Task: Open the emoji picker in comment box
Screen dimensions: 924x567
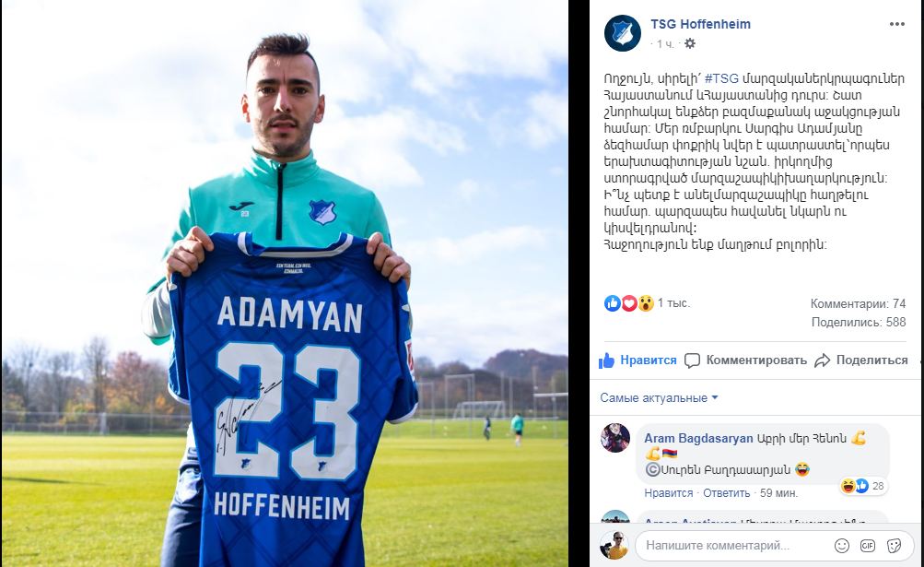Action: [x=842, y=546]
